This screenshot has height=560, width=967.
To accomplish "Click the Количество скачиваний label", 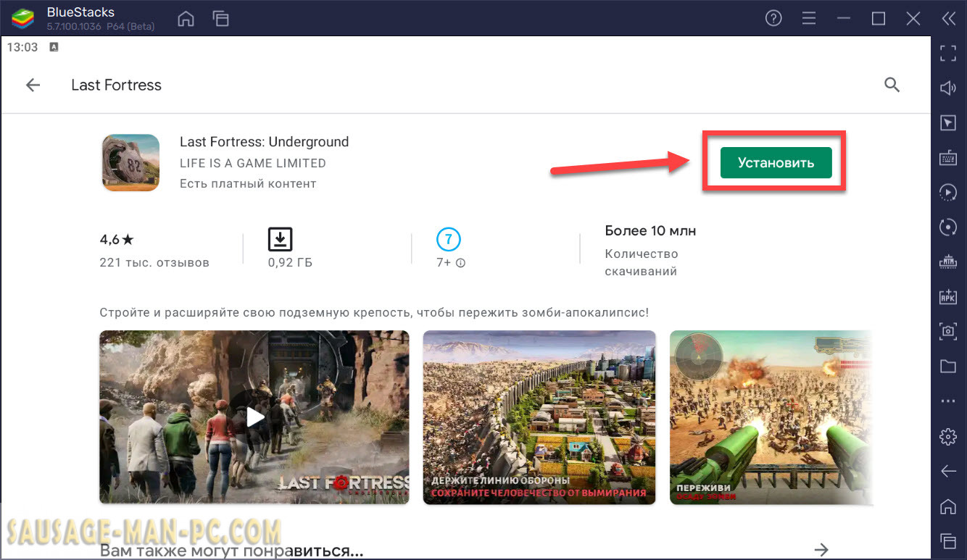I will pyautogui.click(x=642, y=263).
